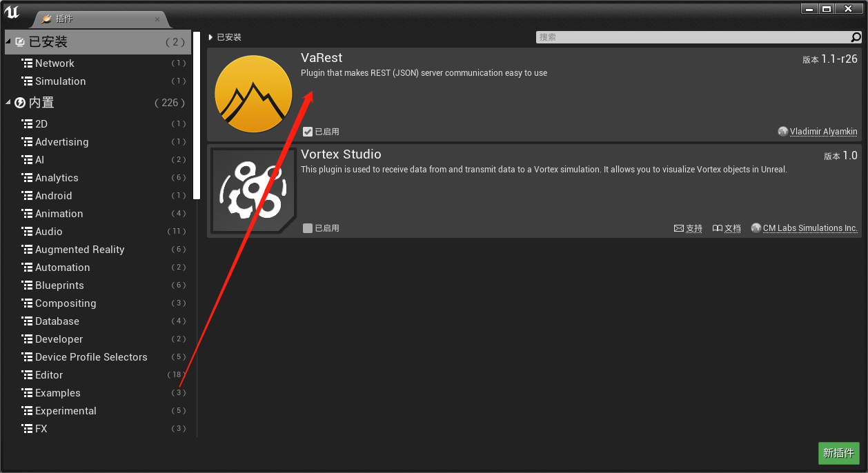Click the list icon beside Simulation
This screenshot has width=868, height=473.
[27, 81]
